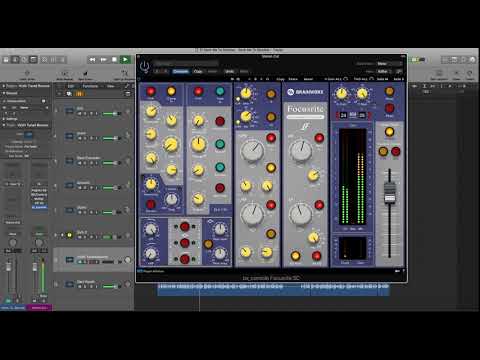Click Compare in the plugin header

(x=181, y=71)
